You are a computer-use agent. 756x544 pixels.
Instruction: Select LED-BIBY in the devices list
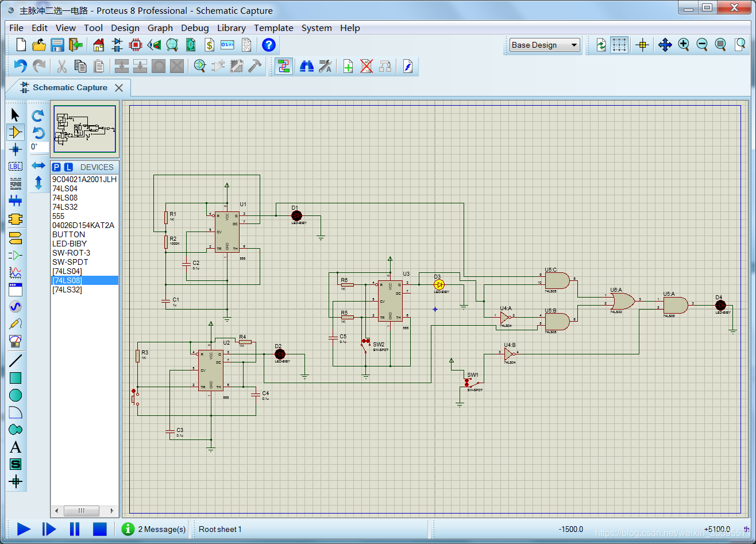[84, 244]
